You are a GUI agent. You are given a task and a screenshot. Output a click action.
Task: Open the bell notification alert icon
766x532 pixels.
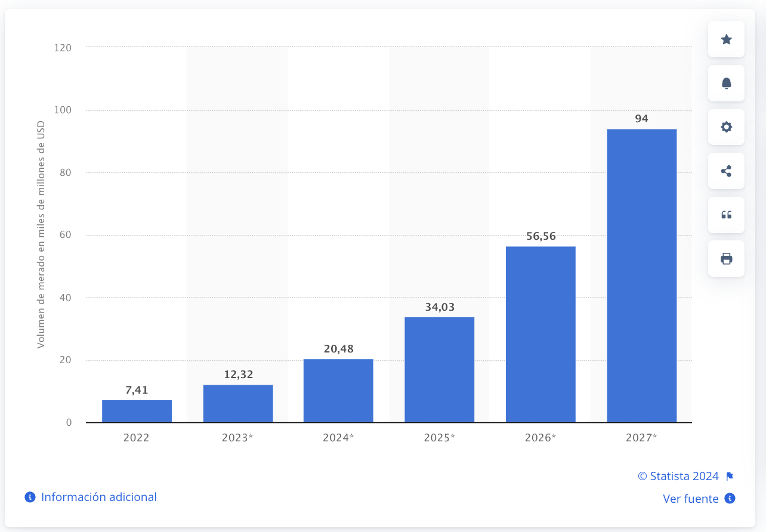(x=726, y=83)
